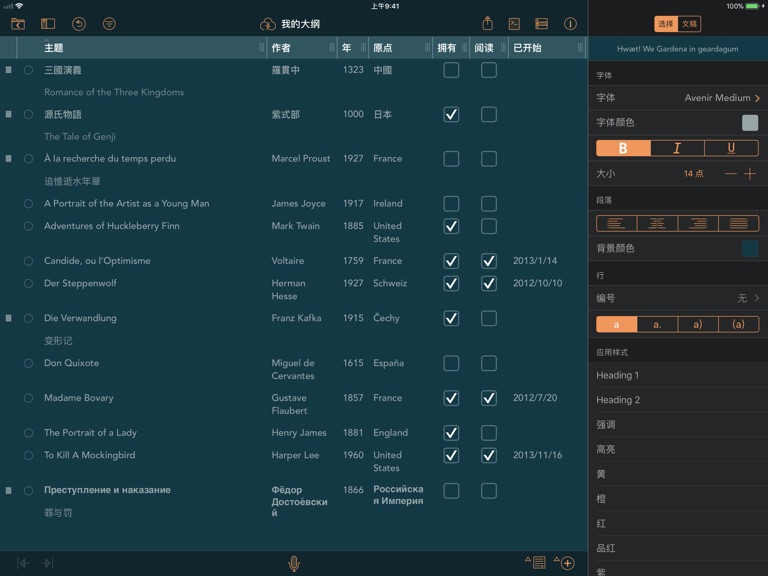
Task: Open the filter icon in toolbar
Action: (109, 24)
